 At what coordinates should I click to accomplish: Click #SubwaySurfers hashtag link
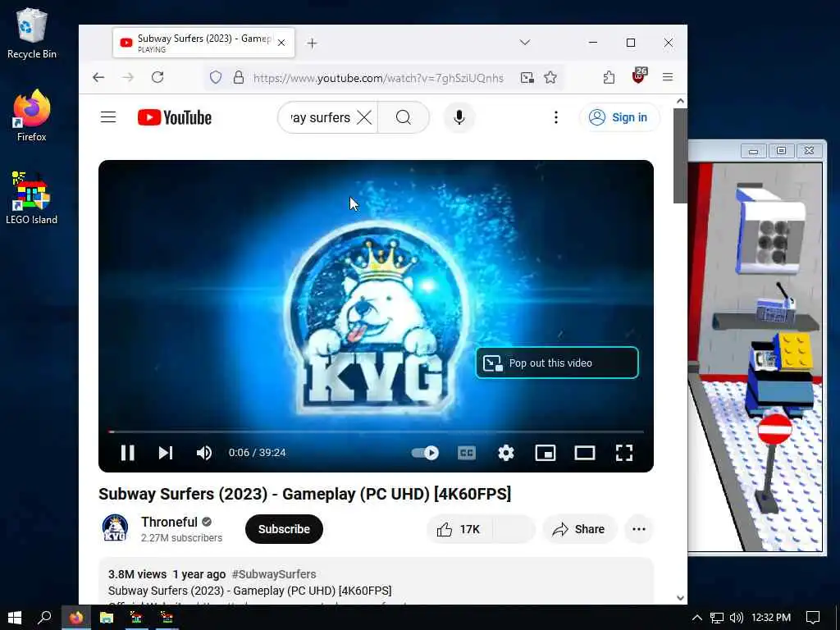274,574
